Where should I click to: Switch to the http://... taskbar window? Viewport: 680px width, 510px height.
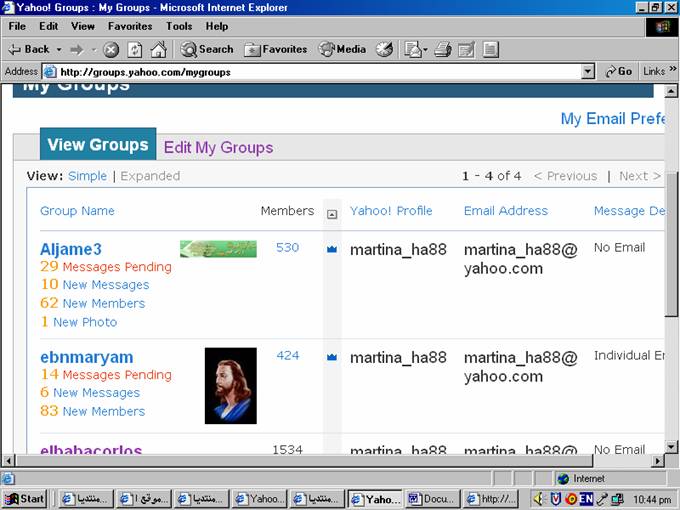[x=490, y=499]
